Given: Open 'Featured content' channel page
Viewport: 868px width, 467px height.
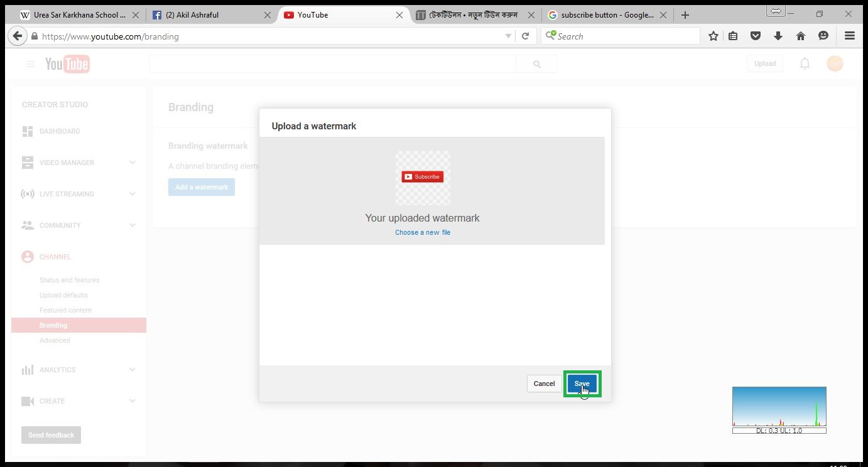Looking at the screenshot, I should tap(65, 310).
